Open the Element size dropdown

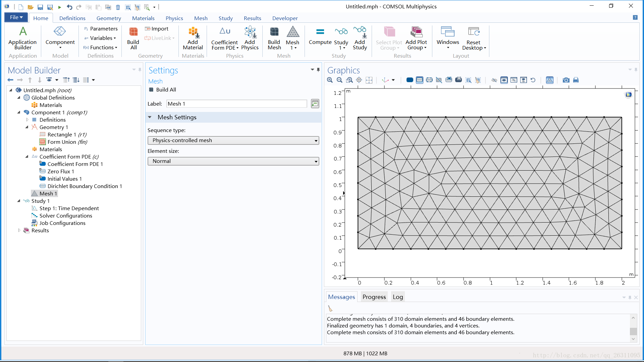click(x=233, y=161)
